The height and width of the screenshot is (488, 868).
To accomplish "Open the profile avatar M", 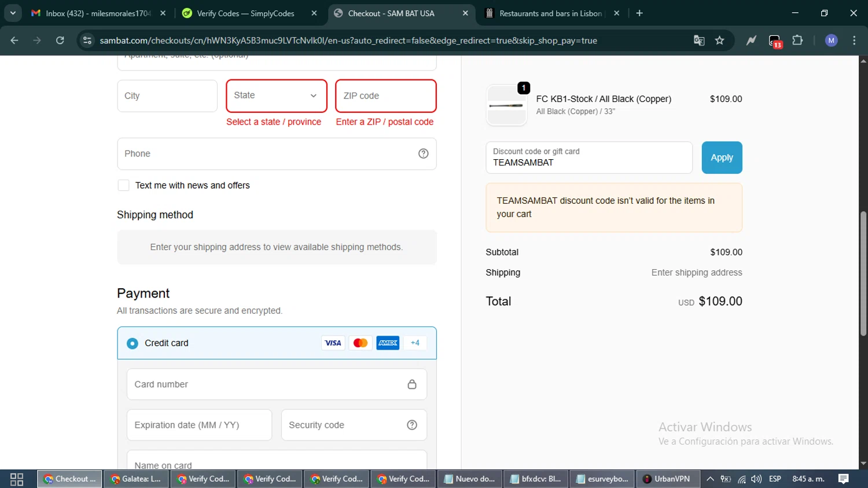I will [x=831, y=41].
